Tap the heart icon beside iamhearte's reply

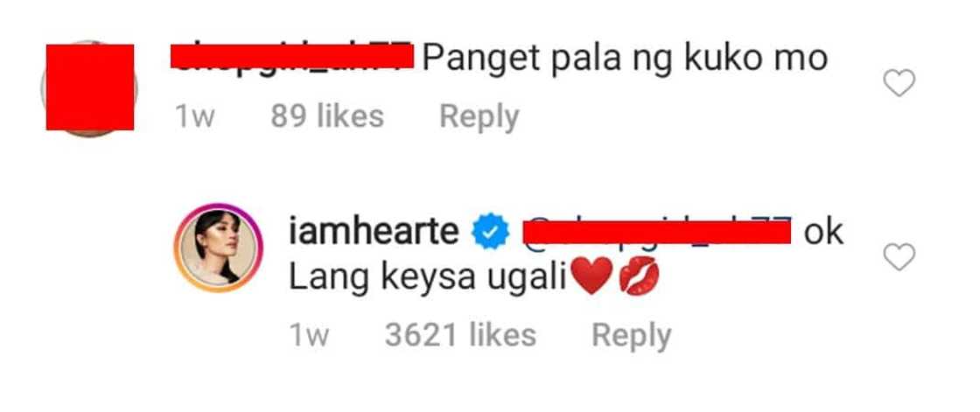click(x=899, y=257)
